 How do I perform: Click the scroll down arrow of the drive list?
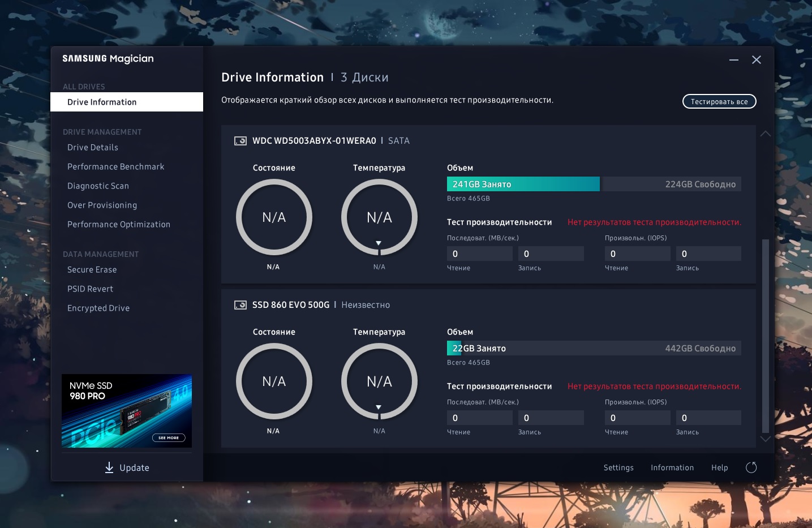pyautogui.click(x=766, y=439)
